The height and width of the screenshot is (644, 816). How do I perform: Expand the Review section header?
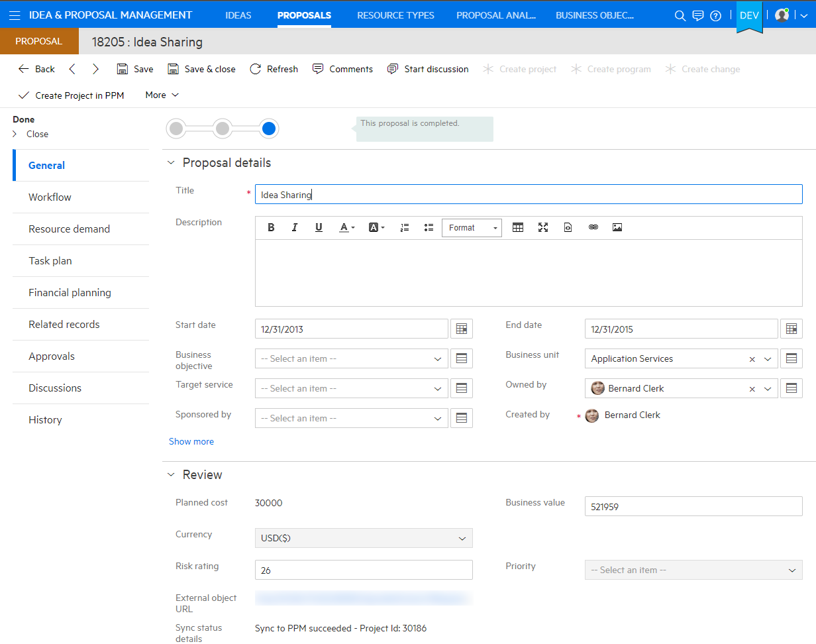click(x=171, y=474)
